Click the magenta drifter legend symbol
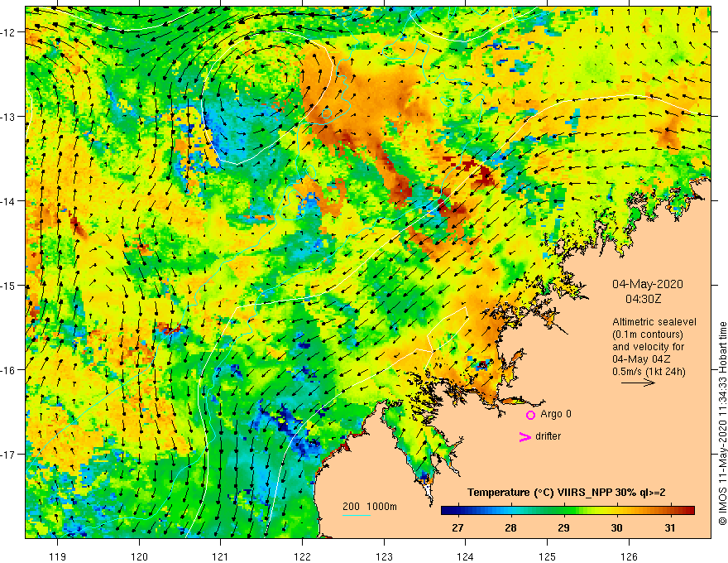 tap(524, 436)
